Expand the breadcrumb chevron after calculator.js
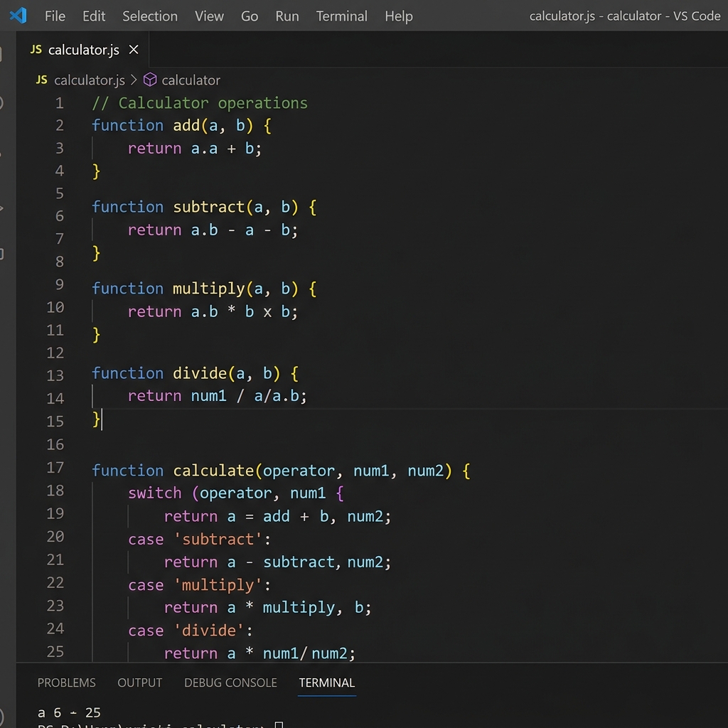The height and width of the screenshot is (728, 728). point(134,80)
